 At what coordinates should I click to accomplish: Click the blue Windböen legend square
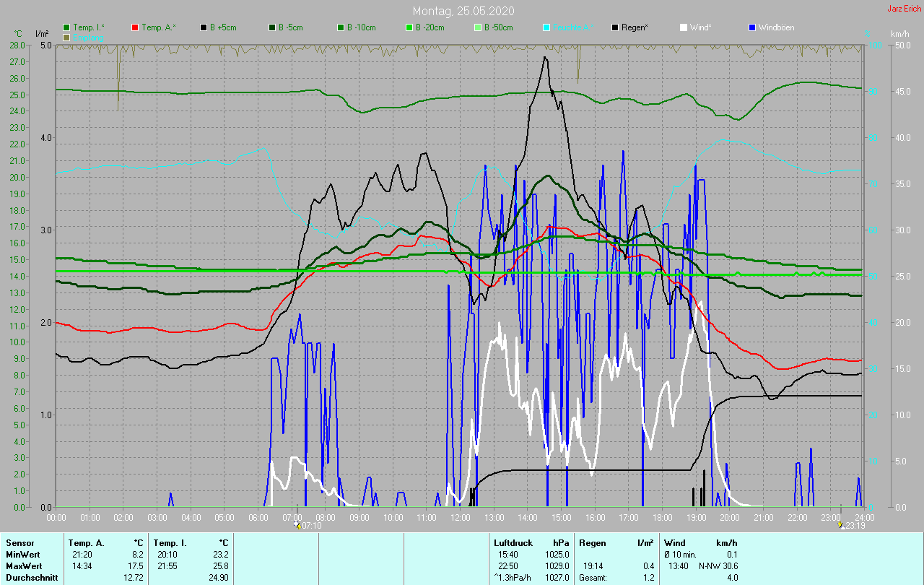[752, 27]
